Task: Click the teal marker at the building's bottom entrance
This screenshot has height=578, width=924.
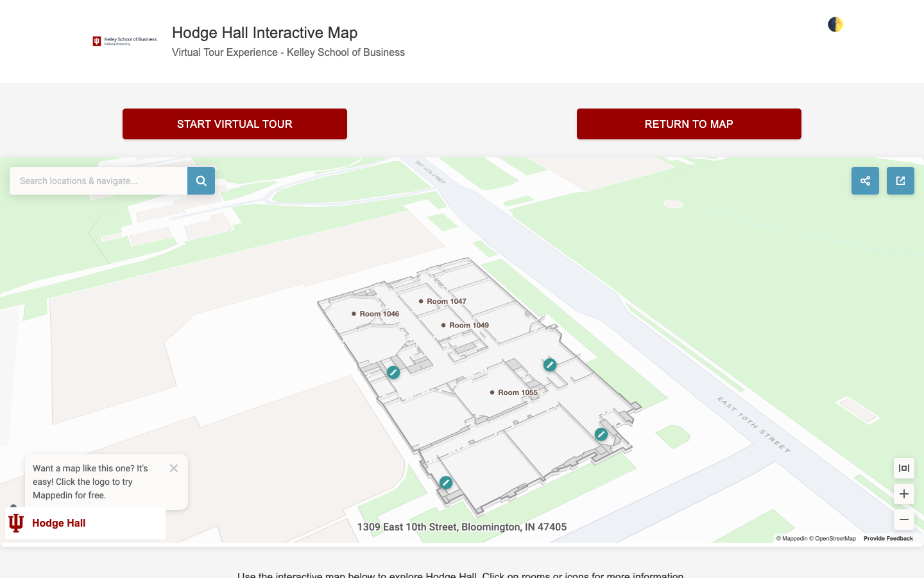Action: point(446,482)
